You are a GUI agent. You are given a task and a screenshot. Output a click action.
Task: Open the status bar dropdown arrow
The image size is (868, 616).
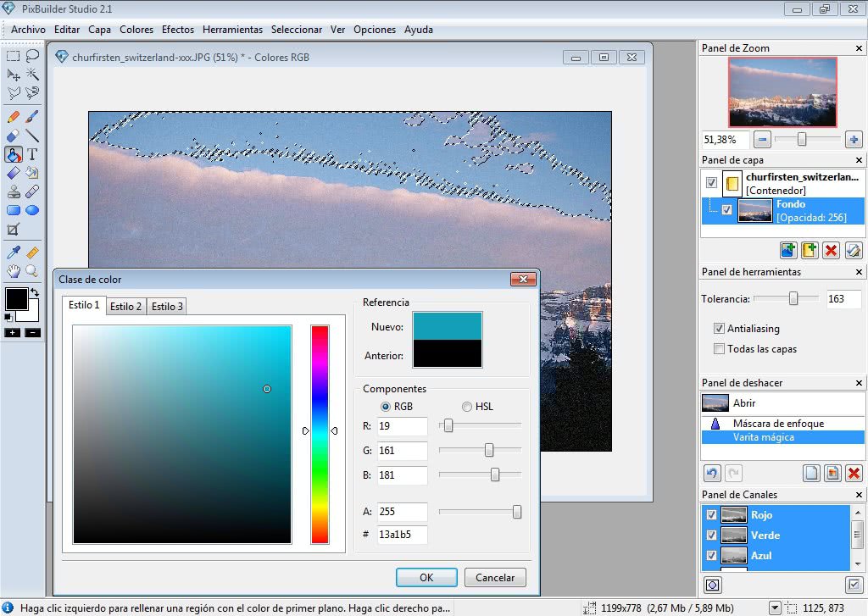(774, 608)
